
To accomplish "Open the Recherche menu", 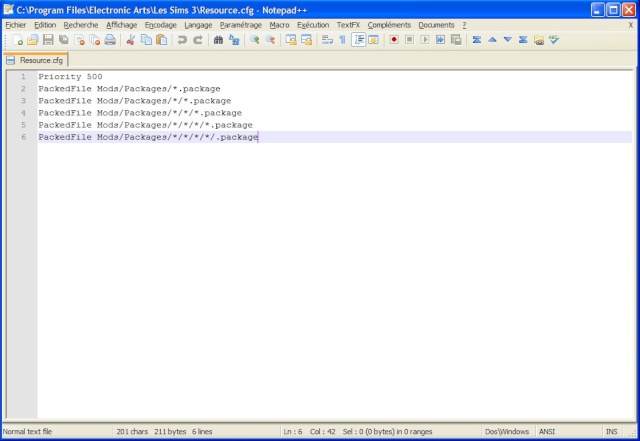I will pyautogui.click(x=81, y=25).
